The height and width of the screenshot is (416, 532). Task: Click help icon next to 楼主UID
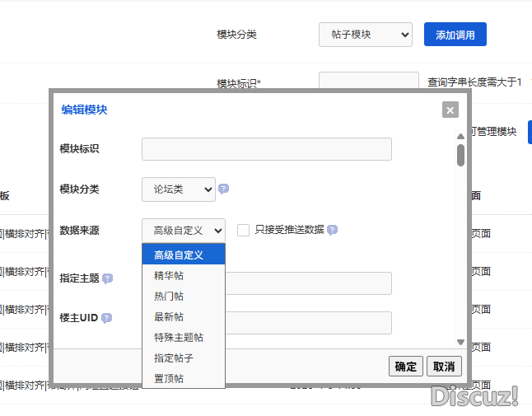106,318
